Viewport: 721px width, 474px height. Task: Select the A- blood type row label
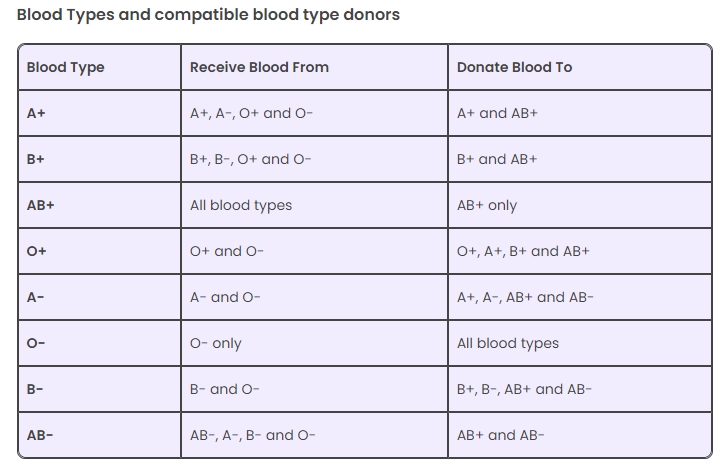click(35, 297)
